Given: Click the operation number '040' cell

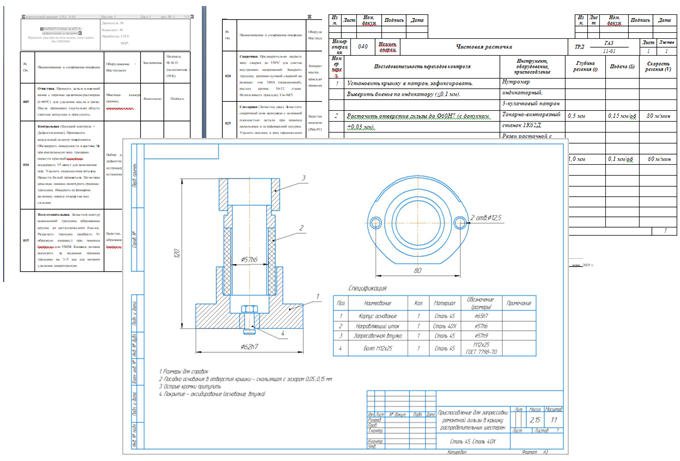Looking at the screenshot, I should coord(363,46).
